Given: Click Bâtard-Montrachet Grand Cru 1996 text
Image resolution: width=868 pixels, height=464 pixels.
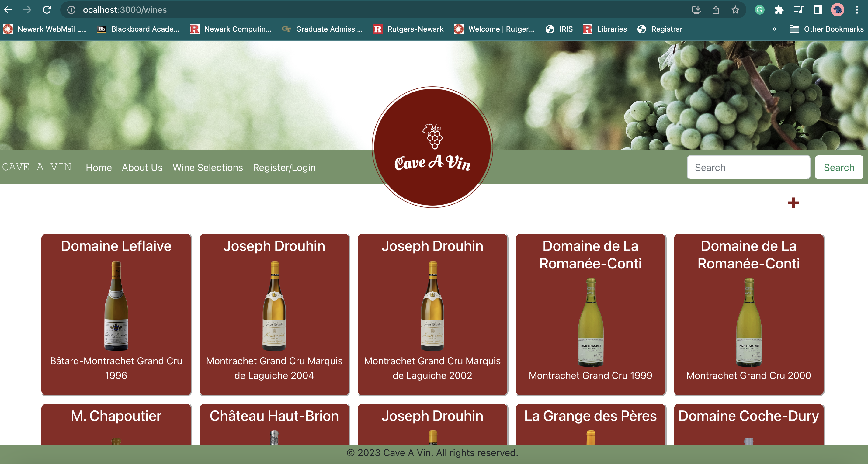Looking at the screenshot, I should (x=116, y=368).
